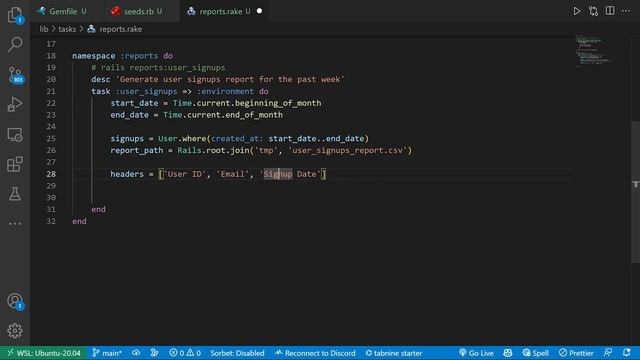Image resolution: width=640 pixels, height=360 pixels.
Task: Click 'desc' keyword on line 20
Action: point(100,80)
